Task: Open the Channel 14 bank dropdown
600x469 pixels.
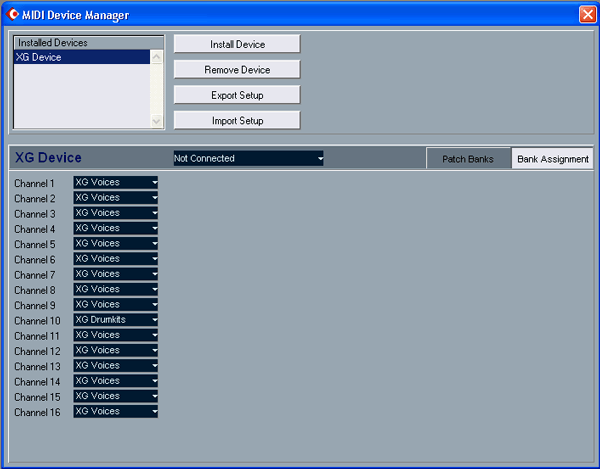Action: tap(116, 381)
